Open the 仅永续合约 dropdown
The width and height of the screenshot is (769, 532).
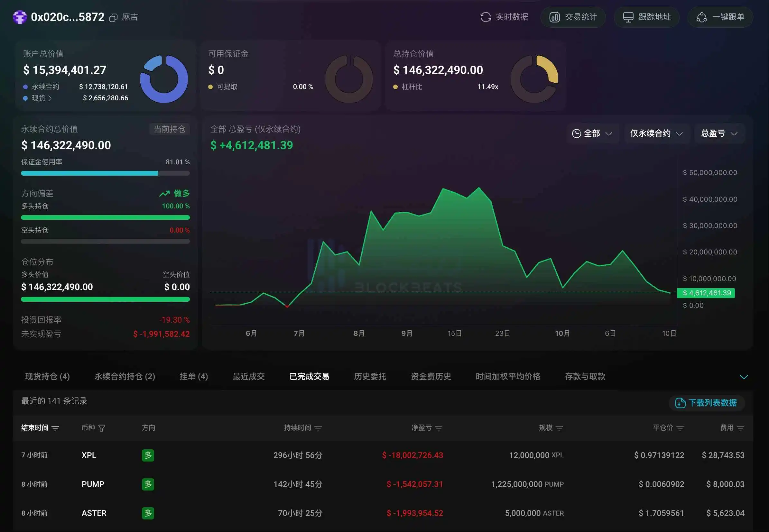tap(656, 133)
